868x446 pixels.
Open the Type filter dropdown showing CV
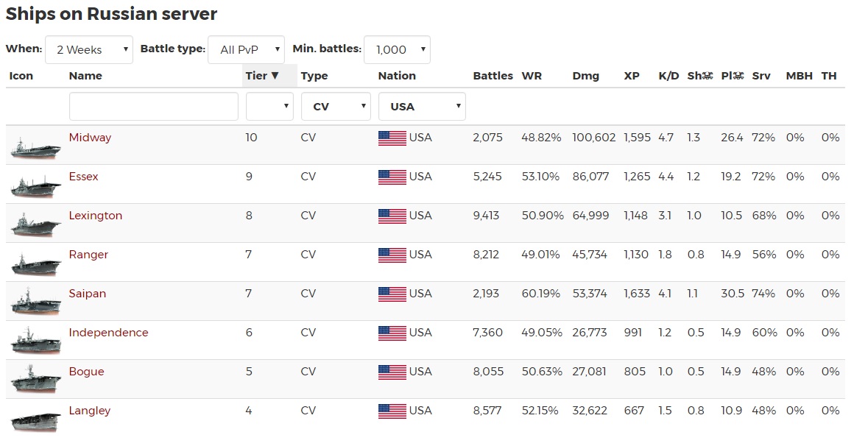[336, 107]
